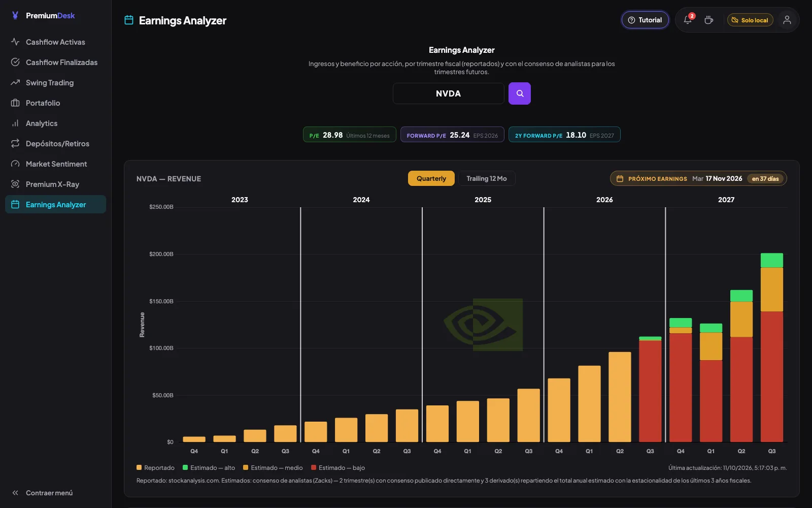Click the 'en 37 días' countdown tag
Screen dimensions: 812x508
pos(765,179)
